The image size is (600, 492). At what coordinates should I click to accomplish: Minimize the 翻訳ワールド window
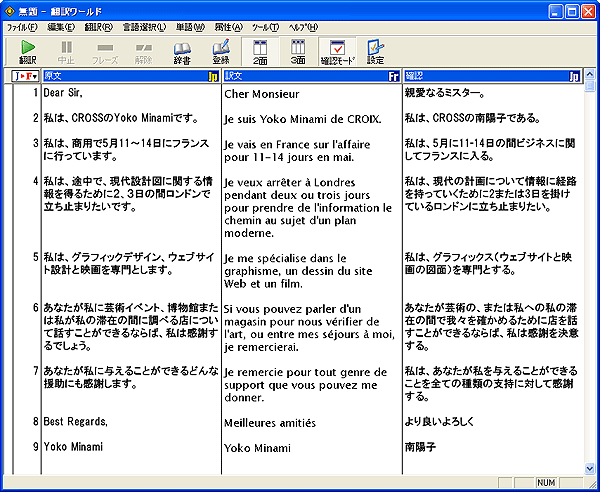556,12
